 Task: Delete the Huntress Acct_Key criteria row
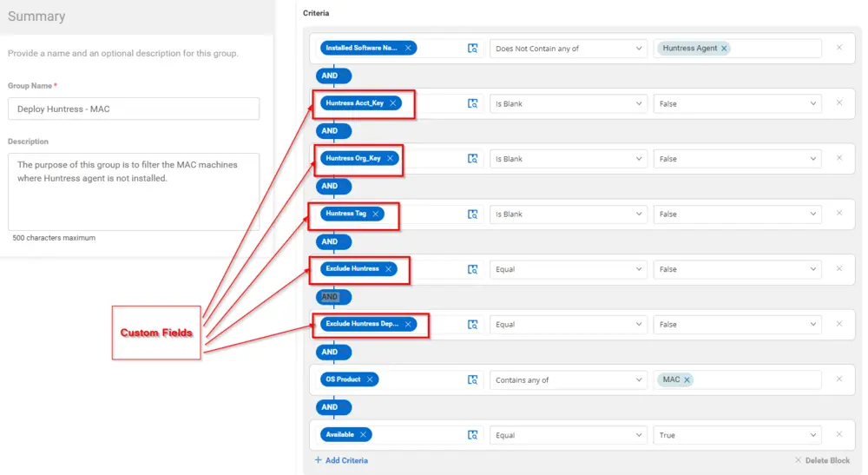pos(839,102)
